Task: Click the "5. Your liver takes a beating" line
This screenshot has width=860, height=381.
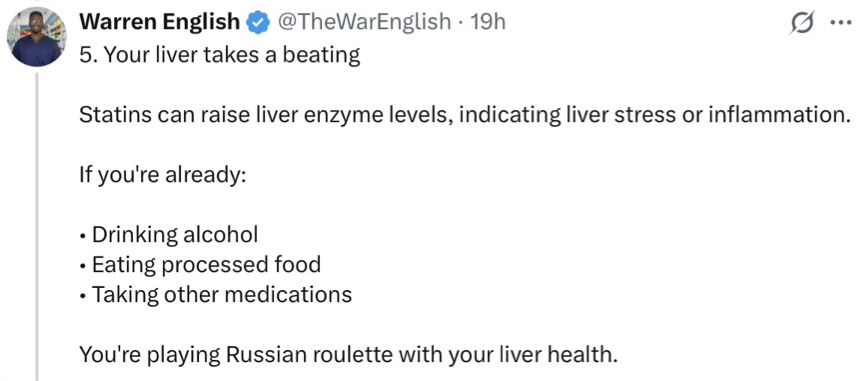Action: tap(219, 55)
